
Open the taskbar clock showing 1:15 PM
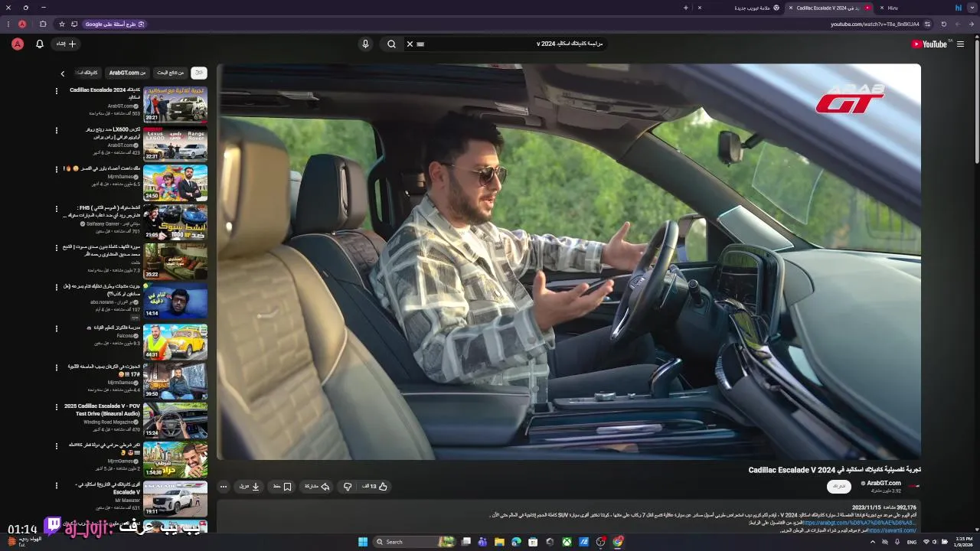click(964, 542)
